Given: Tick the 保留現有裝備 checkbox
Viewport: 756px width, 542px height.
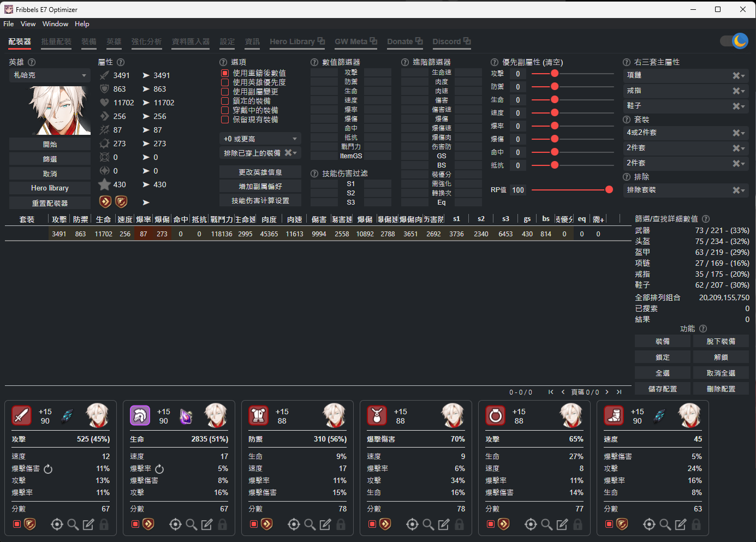Looking at the screenshot, I should pos(225,120).
